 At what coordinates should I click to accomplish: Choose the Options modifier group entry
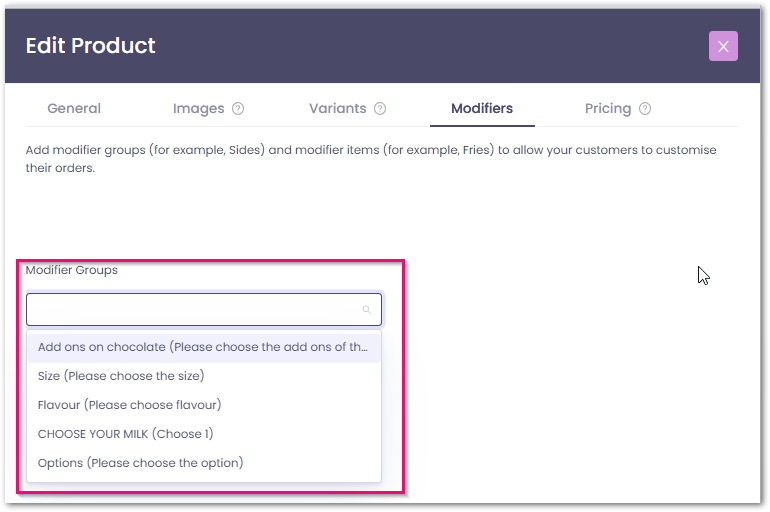pos(140,463)
